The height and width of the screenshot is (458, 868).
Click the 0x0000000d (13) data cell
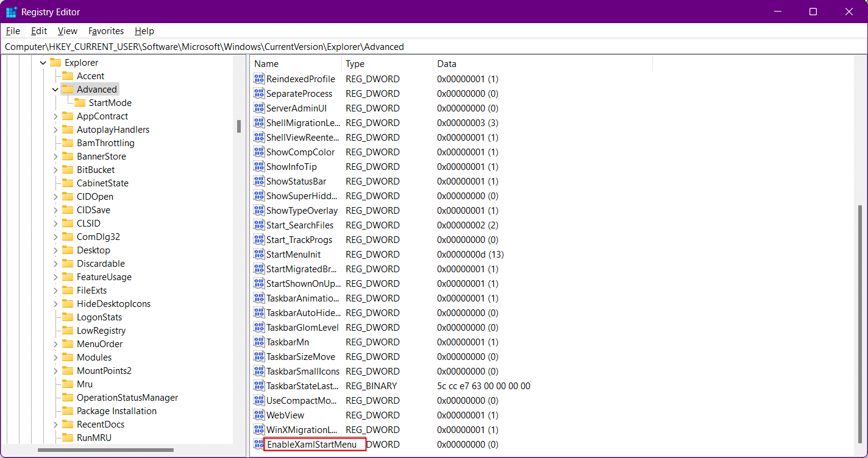point(471,255)
